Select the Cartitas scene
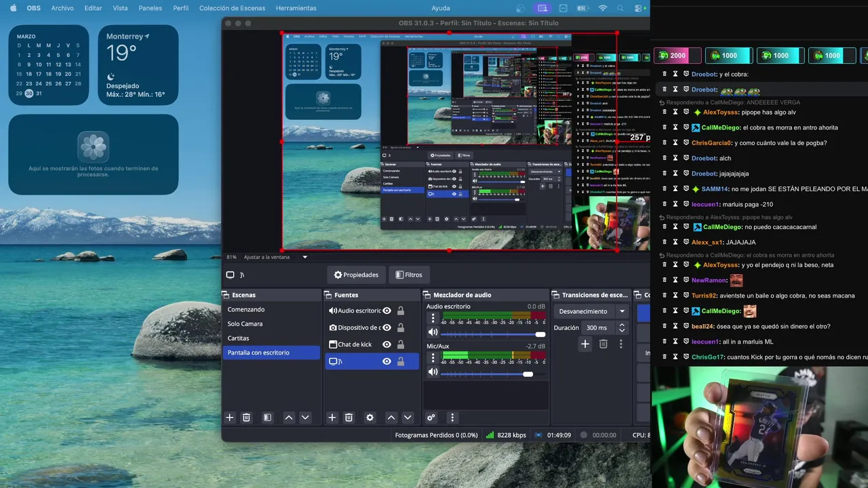The height and width of the screenshot is (488, 868). [271, 338]
